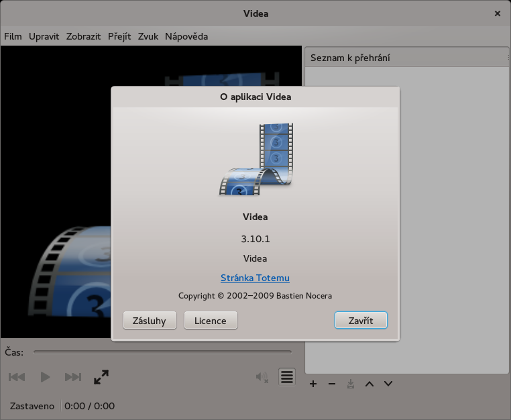Click the Copyright Bastien Nocera text
The image size is (511, 420).
pos(255,296)
